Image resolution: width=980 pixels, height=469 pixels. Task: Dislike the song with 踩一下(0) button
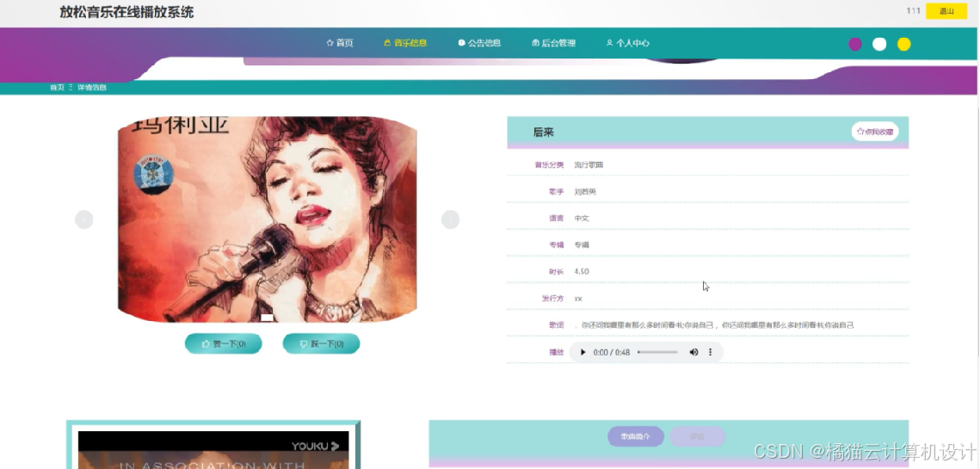[x=321, y=344]
